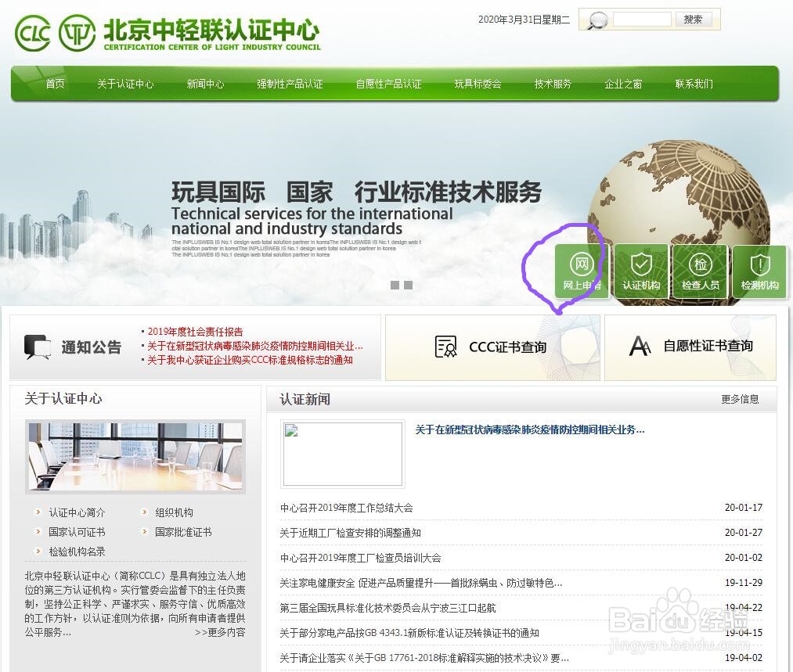Open news about GB 17761-2018标准解释
The width and height of the screenshot is (793, 672).
click(x=424, y=658)
